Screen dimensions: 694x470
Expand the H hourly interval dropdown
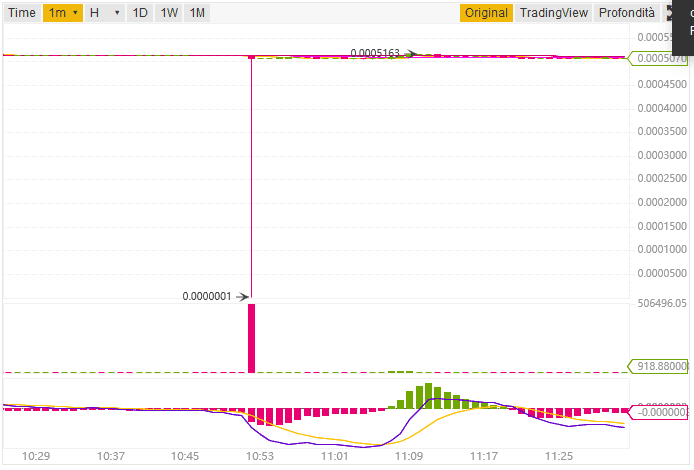coord(104,13)
